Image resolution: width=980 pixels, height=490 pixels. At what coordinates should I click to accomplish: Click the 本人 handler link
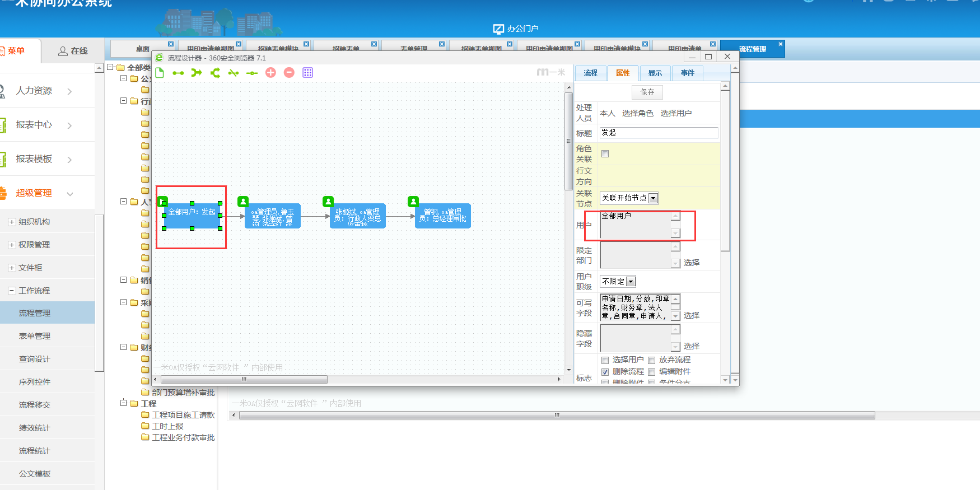pos(608,113)
